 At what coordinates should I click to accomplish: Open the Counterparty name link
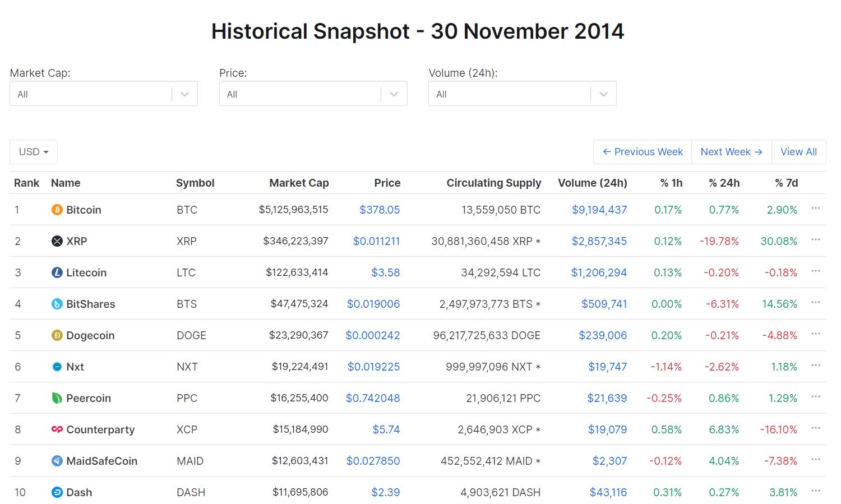tap(100, 429)
